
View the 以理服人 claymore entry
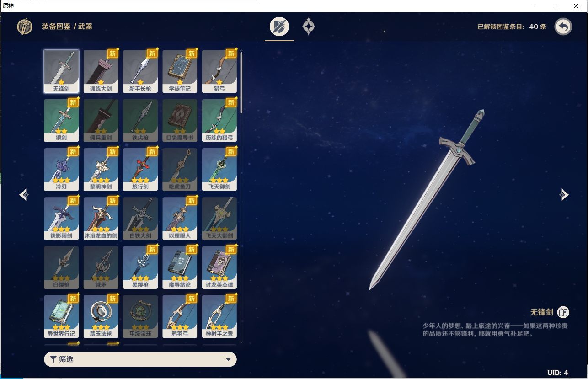[180, 218]
